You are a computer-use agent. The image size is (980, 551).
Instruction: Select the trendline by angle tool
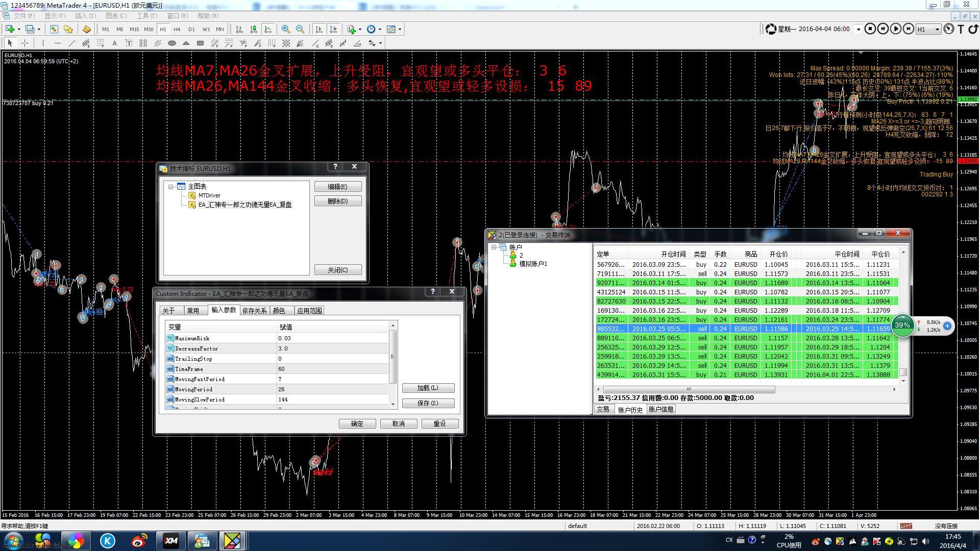(x=357, y=43)
